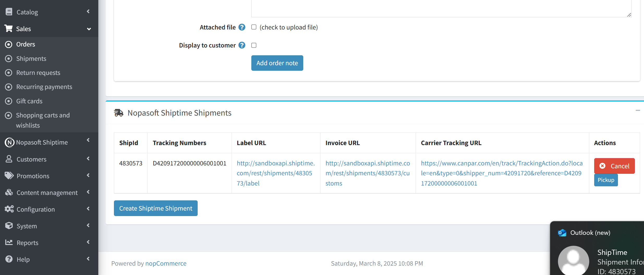Click the Display to customer help icon
644x275 pixels.
(x=242, y=45)
